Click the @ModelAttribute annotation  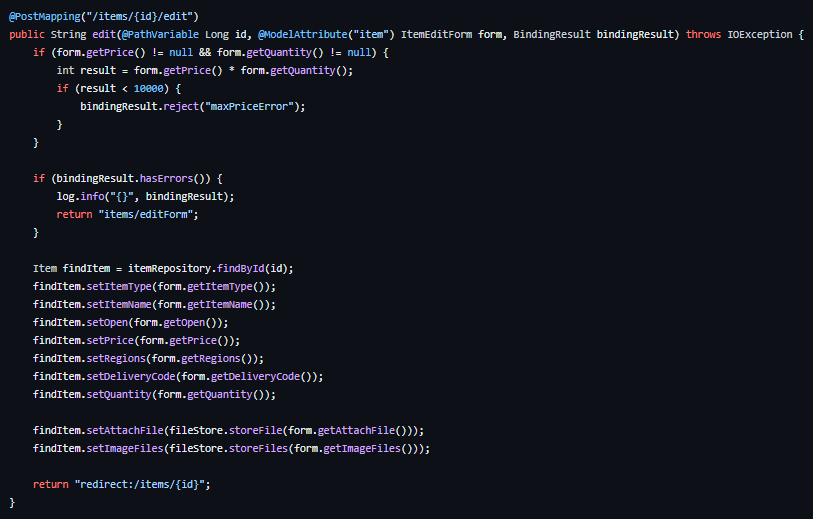(303, 34)
